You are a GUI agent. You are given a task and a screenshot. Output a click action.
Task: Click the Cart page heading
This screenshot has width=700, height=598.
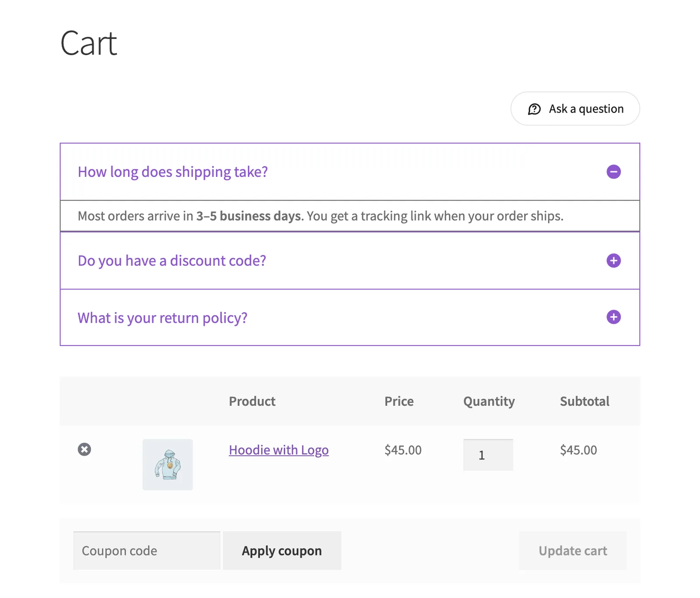coord(89,43)
